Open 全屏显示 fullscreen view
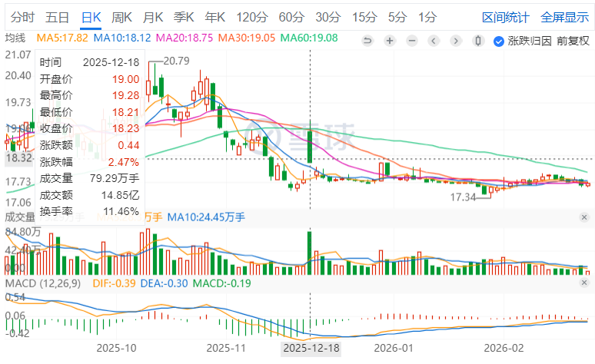 point(565,18)
